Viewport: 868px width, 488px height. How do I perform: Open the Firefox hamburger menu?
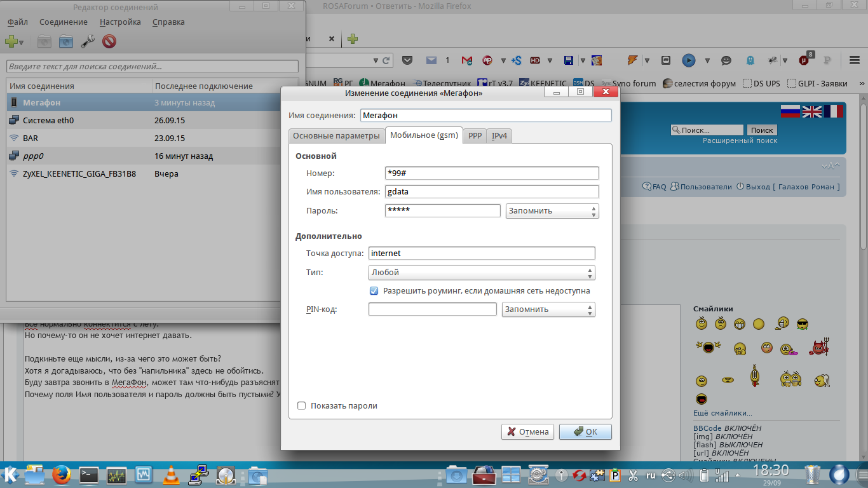click(855, 60)
